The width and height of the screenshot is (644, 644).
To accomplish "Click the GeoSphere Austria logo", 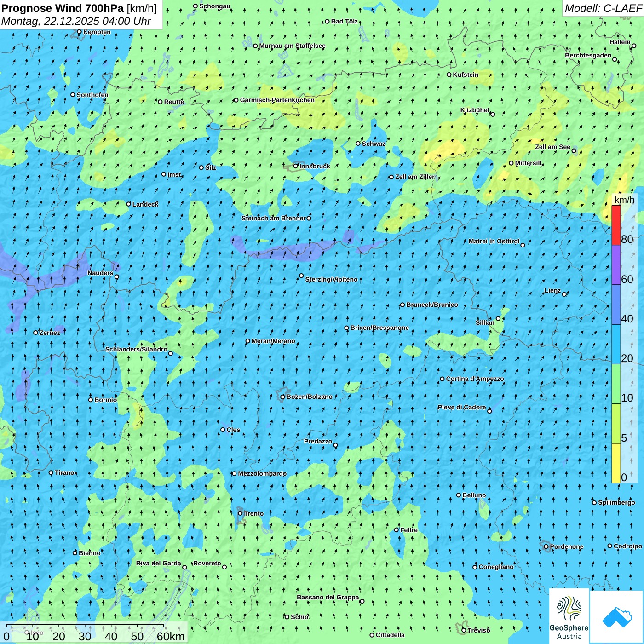I will click(569, 615).
